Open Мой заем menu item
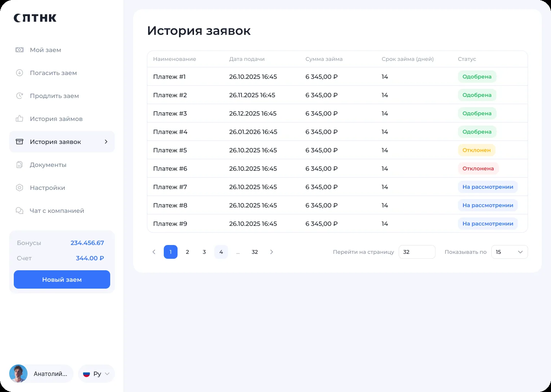The width and height of the screenshot is (551, 392). point(62,50)
